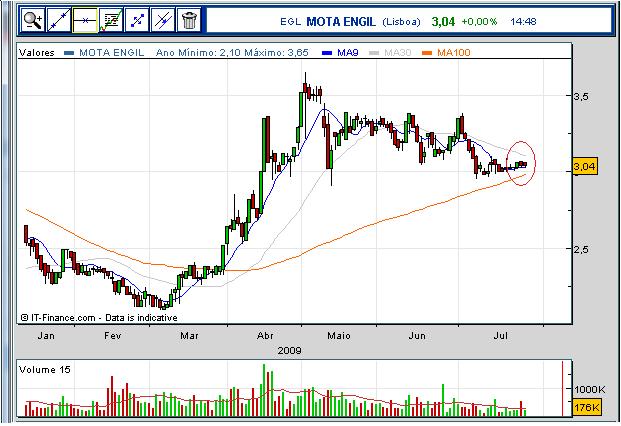Select the horizontal line tool
The width and height of the screenshot is (621, 426).
coord(85,20)
